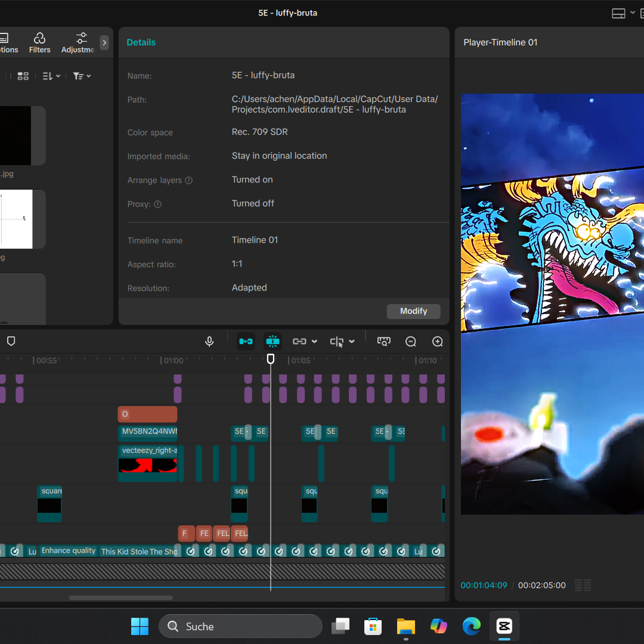Open the Adjustment tab
The image size is (644, 644).
coord(78,43)
